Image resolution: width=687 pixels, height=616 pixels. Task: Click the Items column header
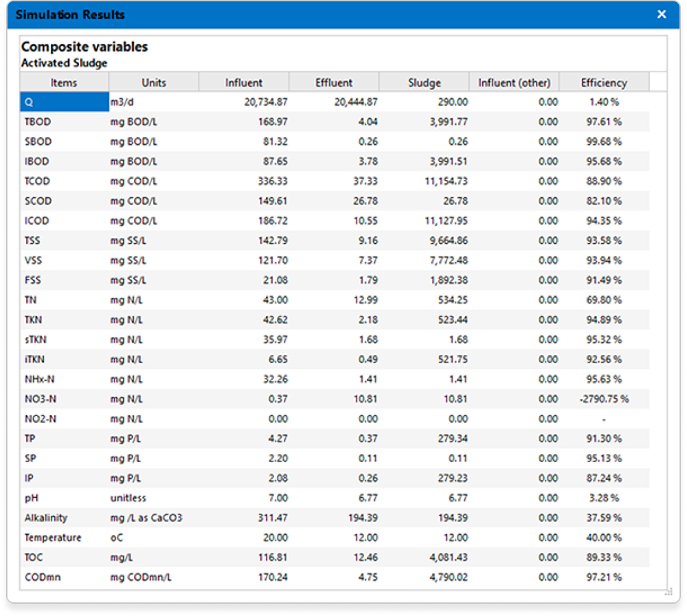(64, 82)
